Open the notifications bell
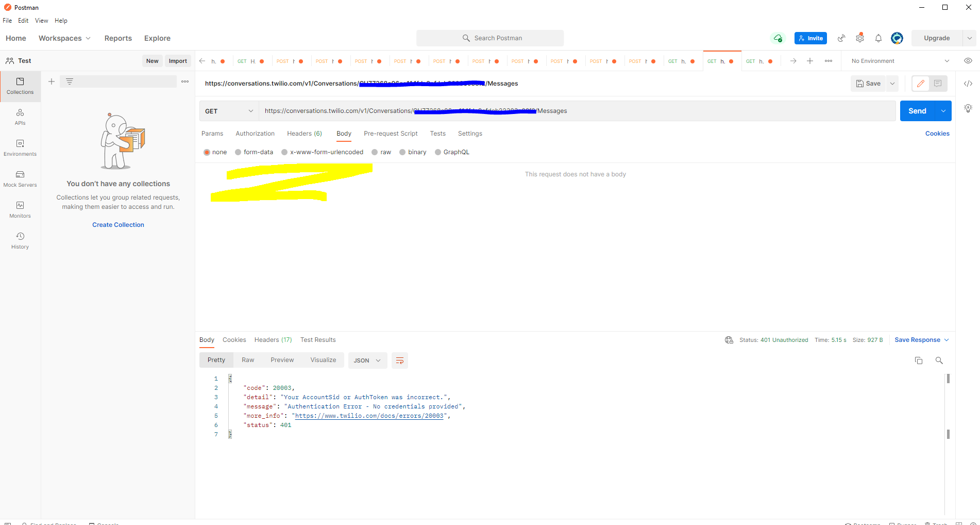Screen dimensions: 980x525 [x=878, y=38]
